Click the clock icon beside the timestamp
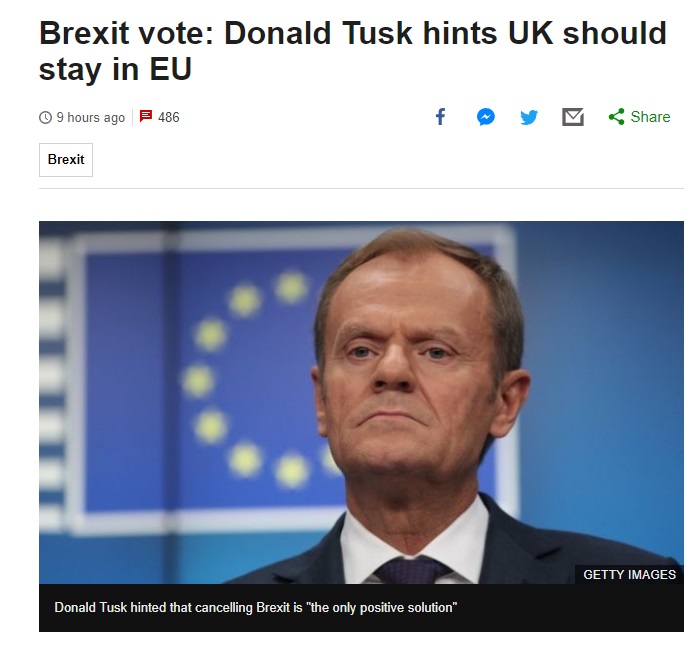Viewport: 688px width, 656px height. click(x=45, y=118)
